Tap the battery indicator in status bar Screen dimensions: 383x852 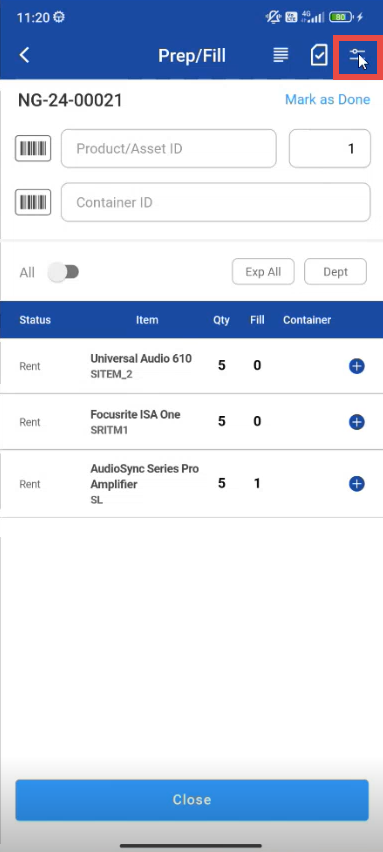341,17
